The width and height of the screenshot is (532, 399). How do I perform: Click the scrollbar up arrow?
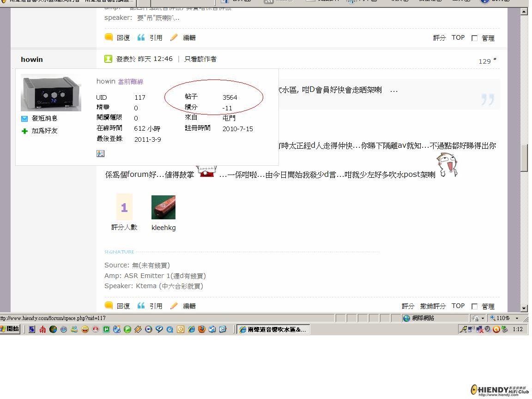pos(524,12)
